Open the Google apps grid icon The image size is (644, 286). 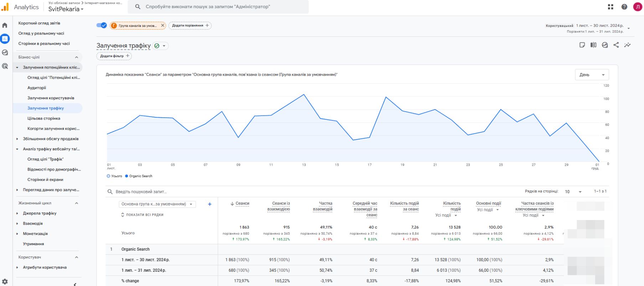(x=610, y=7)
